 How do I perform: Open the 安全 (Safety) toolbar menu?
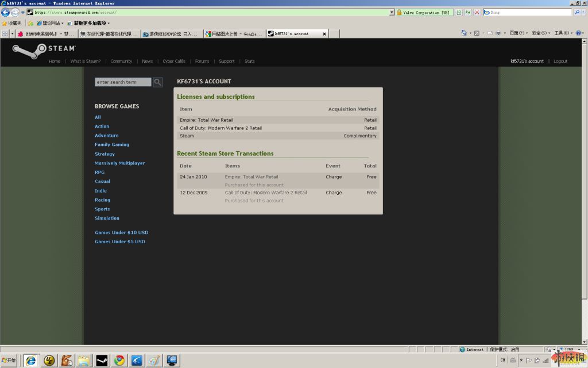pos(540,33)
